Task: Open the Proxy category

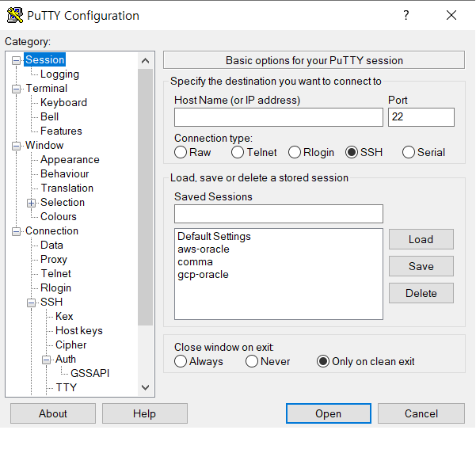Action: [54, 260]
